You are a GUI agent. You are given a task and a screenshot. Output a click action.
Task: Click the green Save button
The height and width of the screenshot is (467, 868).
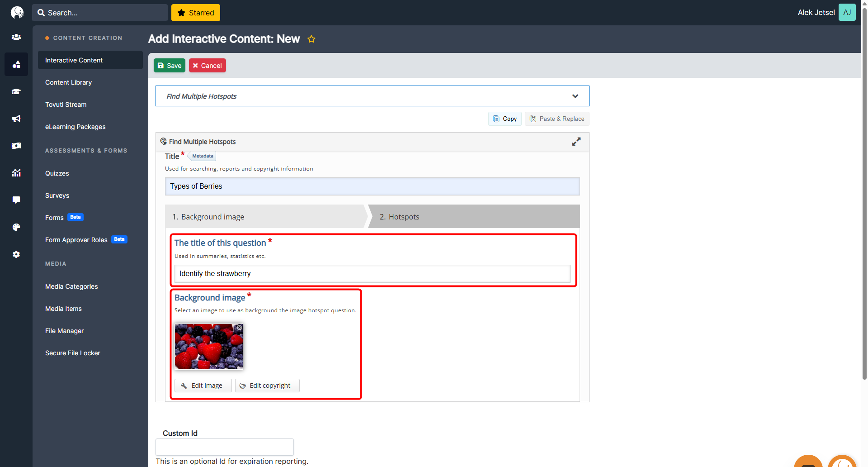coord(170,66)
